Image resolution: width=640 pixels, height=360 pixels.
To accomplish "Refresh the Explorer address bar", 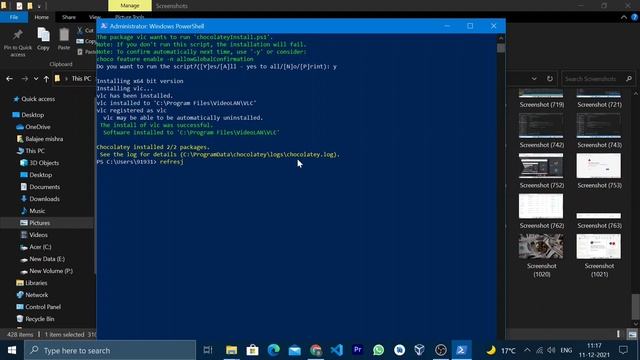I will pyautogui.click(x=550, y=79).
